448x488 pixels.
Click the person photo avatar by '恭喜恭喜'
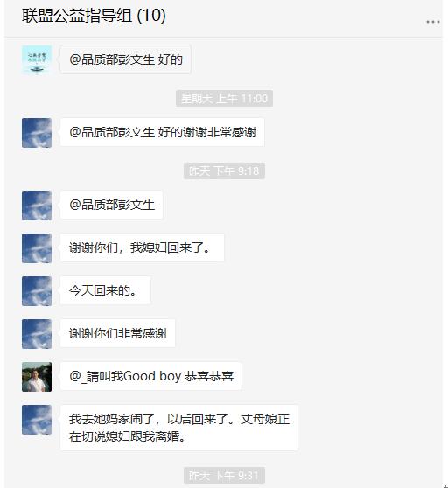pyautogui.click(x=37, y=377)
